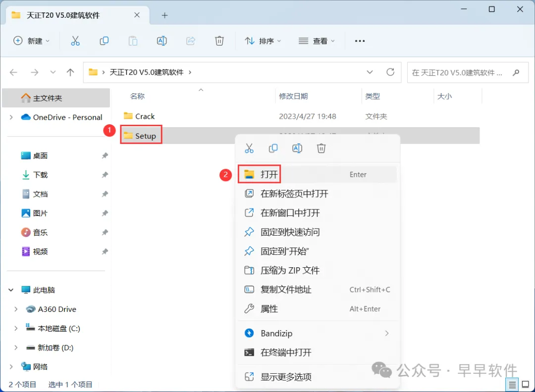Screen dimensions: 535x392
Task: Expand 本地磁盘 (C:) tree node
Action: point(16,328)
